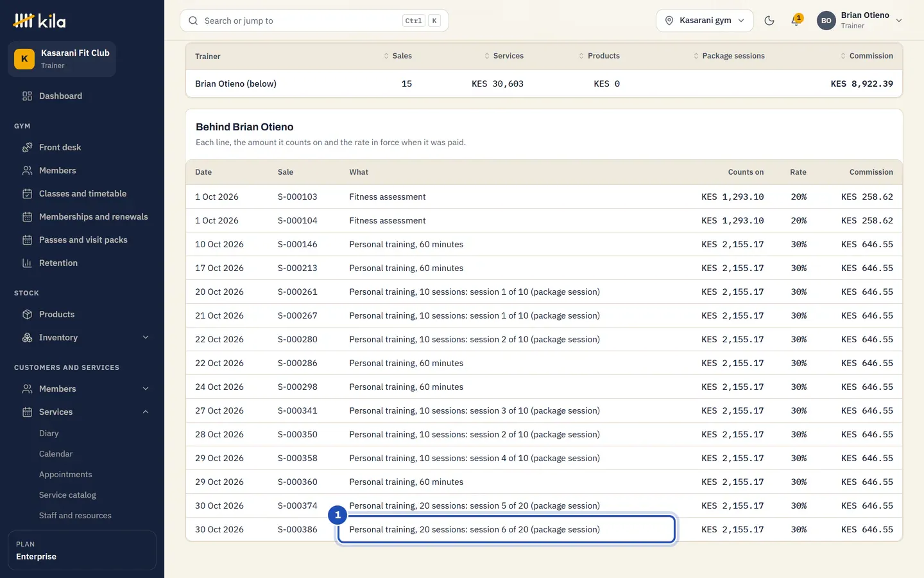Click the search magnifier icon
Viewport: 924px width, 578px height.
tap(193, 21)
